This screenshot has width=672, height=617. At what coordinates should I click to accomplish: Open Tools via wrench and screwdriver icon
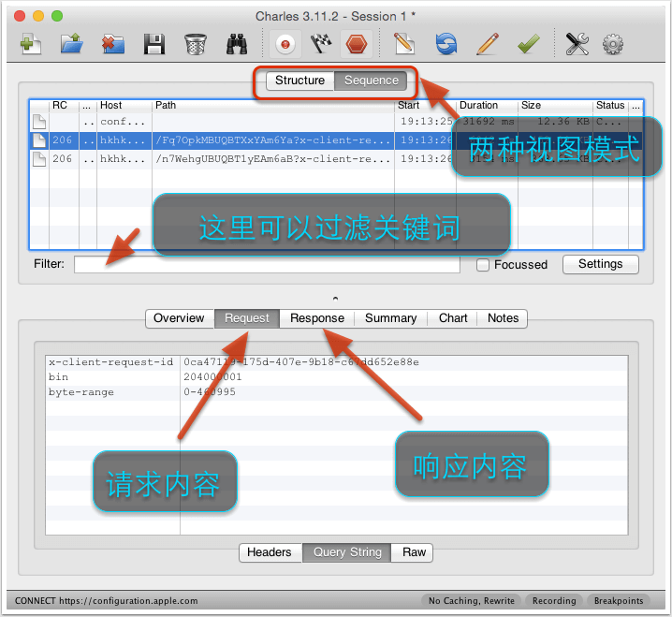click(x=577, y=44)
